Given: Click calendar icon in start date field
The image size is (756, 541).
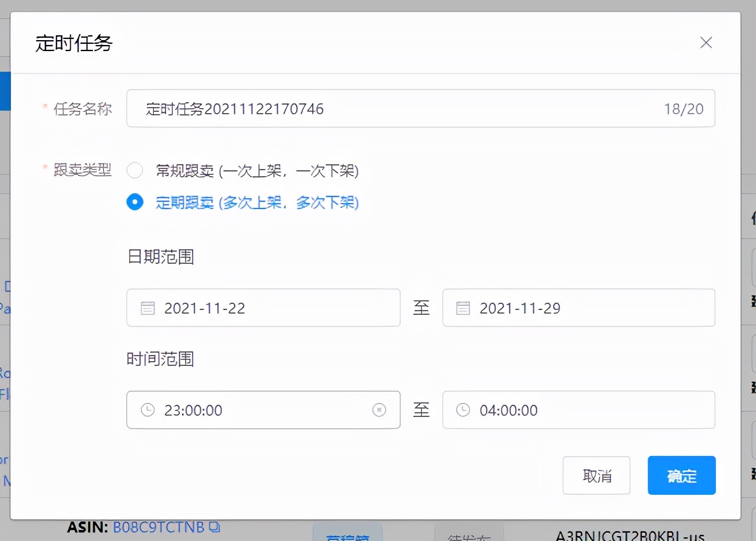Looking at the screenshot, I should [x=148, y=308].
